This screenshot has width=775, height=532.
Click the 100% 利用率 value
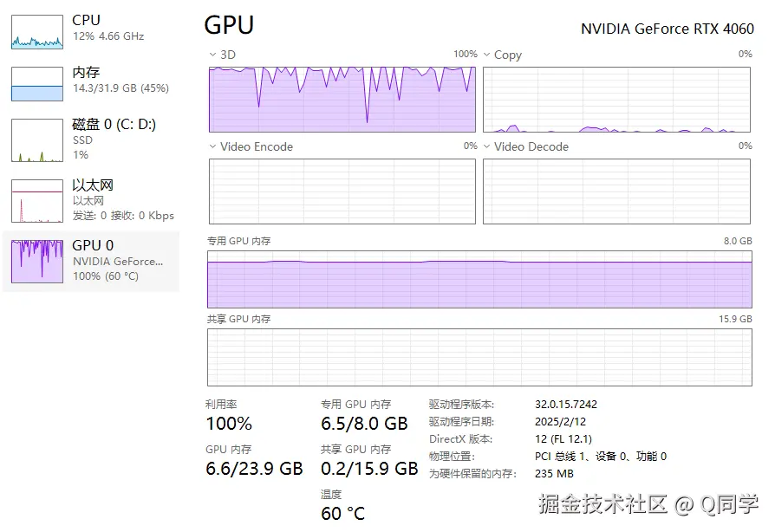click(229, 424)
